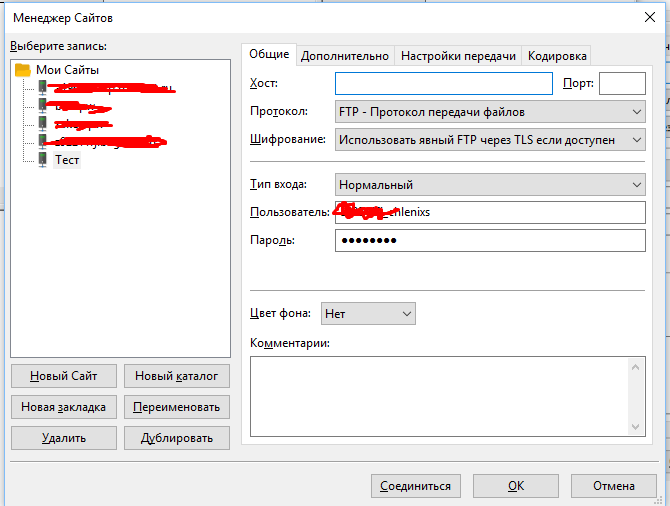This screenshot has height=506, width=670.
Task: Click the Пользователь input field
Action: pyautogui.click(x=490, y=212)
